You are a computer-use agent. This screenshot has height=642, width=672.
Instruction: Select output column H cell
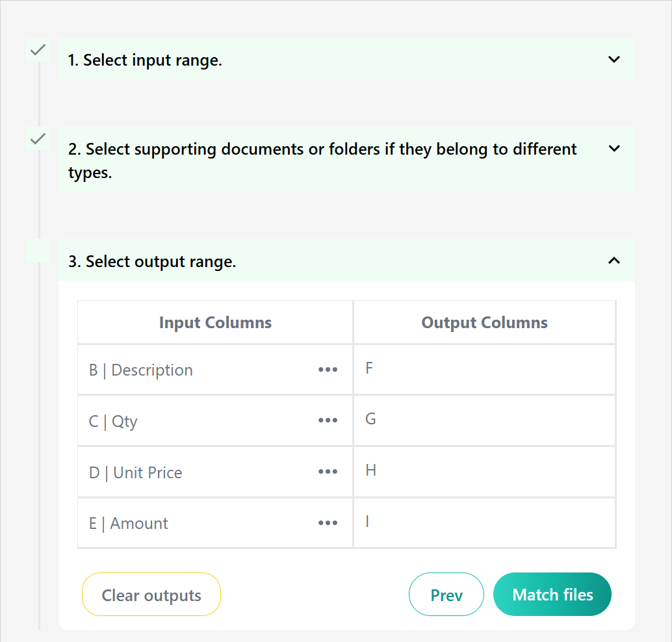(x=484, y=471)
